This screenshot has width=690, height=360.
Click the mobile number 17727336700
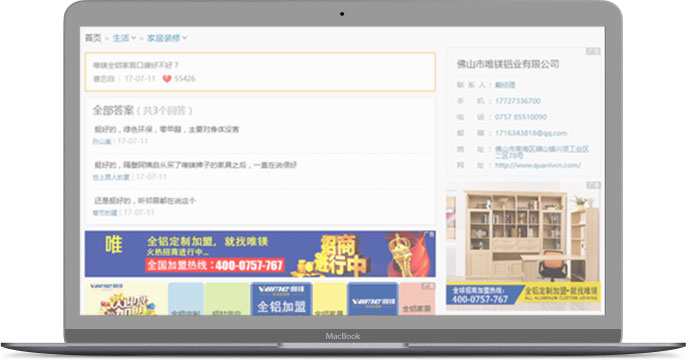pyautogui.click(x=518, y=101)
